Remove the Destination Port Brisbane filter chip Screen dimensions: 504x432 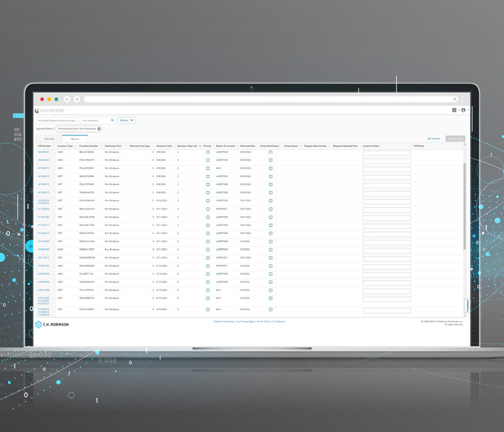[99, 129]
